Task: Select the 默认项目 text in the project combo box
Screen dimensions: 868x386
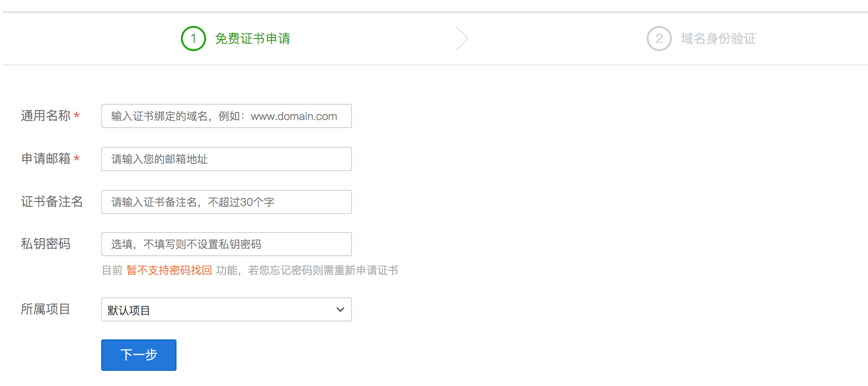Action: (129, 310)
